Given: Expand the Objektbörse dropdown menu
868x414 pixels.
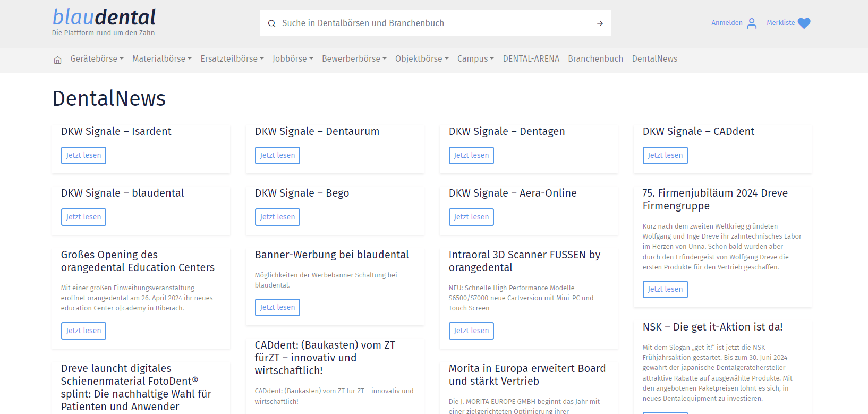Looking at the screenshot, I should [422, 59].
